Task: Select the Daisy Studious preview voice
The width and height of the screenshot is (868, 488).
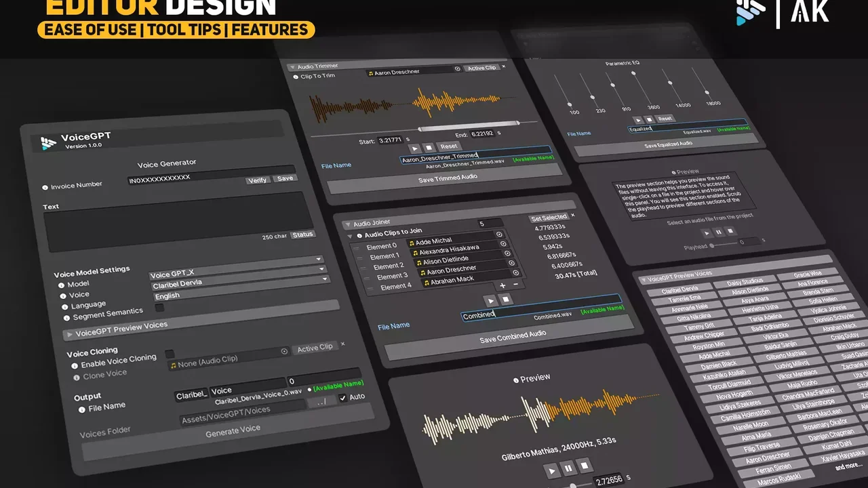Action: click(x=745, y=282)
